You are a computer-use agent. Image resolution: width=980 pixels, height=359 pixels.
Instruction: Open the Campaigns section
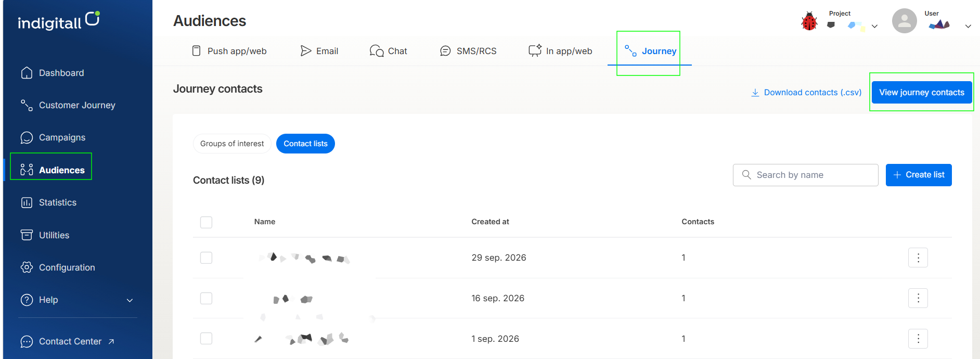62,137
